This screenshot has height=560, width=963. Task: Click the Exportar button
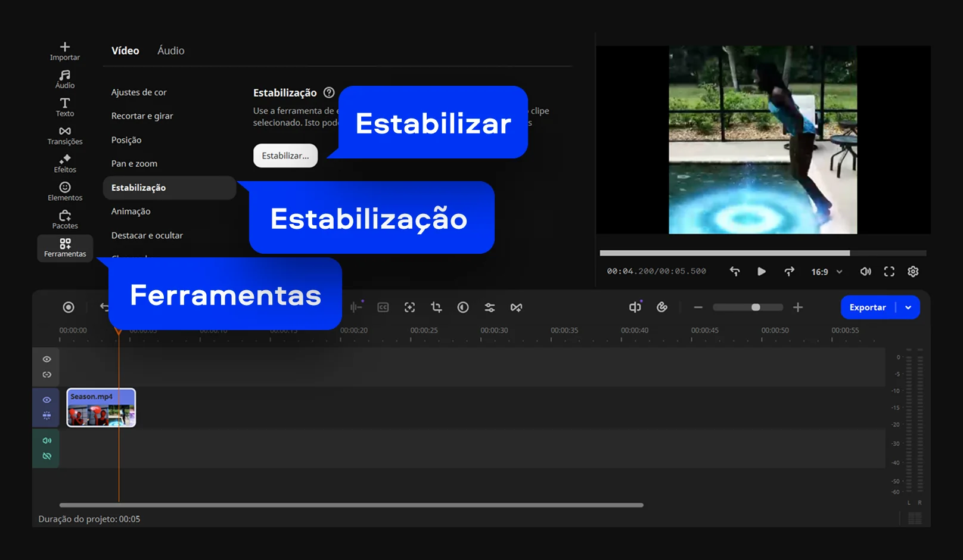867,307
